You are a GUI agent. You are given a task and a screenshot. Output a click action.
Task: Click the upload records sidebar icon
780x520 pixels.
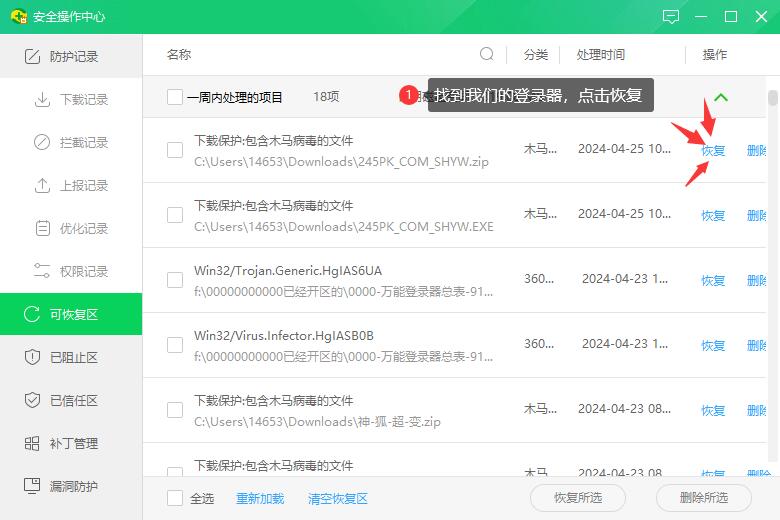click(x=42, y=186)
